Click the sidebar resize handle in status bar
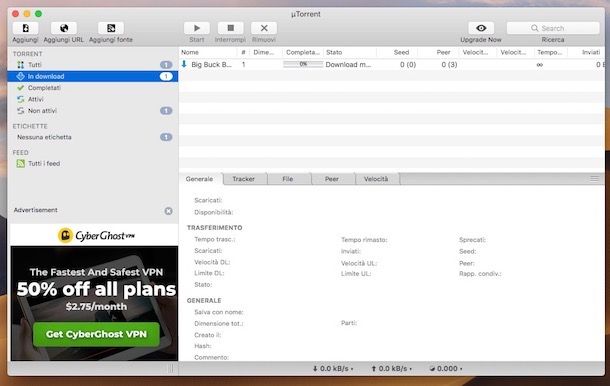This screenshot has height=386, width=610. (x=170, y=368)
